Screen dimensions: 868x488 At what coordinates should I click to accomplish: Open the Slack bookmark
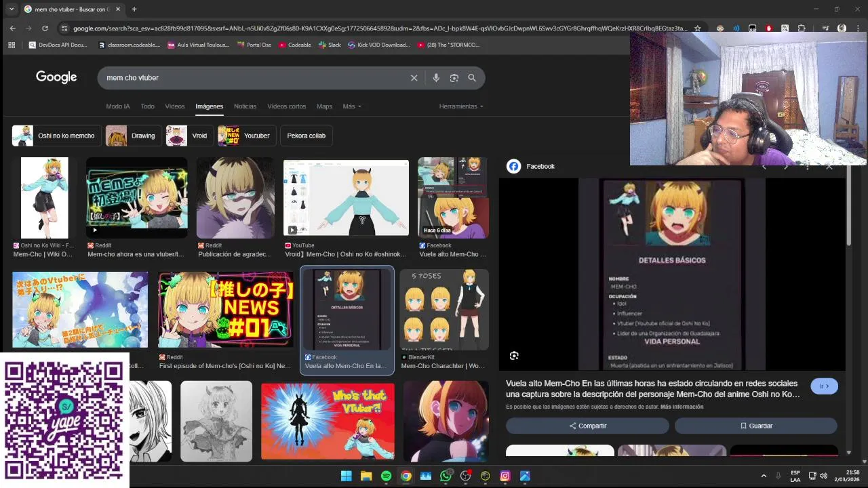click(329, 45)
